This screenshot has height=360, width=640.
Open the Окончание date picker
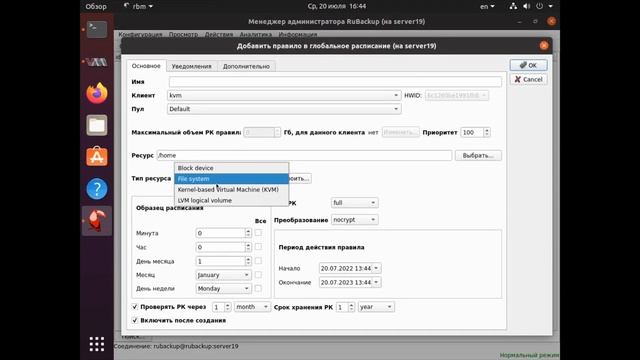(x=376, y=282)
